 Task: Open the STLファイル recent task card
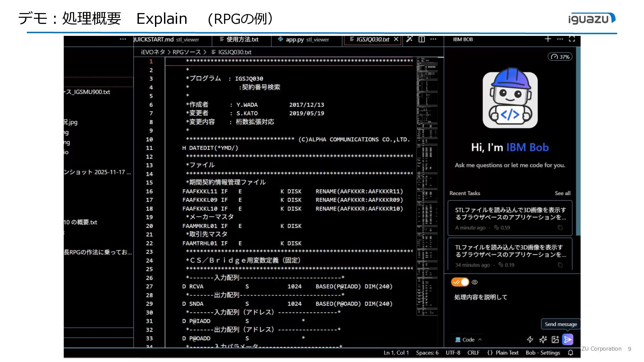tap(510, 217)
